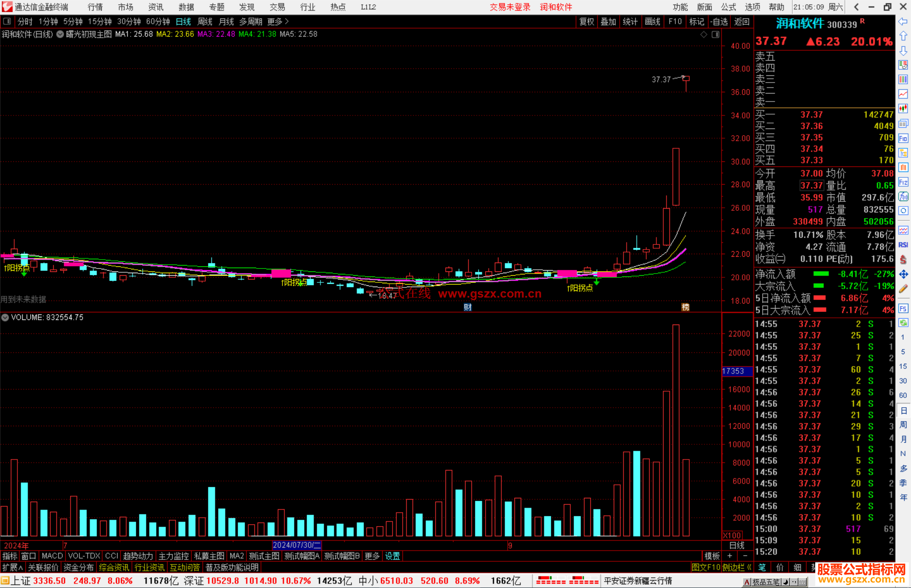Open the 公式 menu
The width and height of the screenshot is (911, 588).
728,7
